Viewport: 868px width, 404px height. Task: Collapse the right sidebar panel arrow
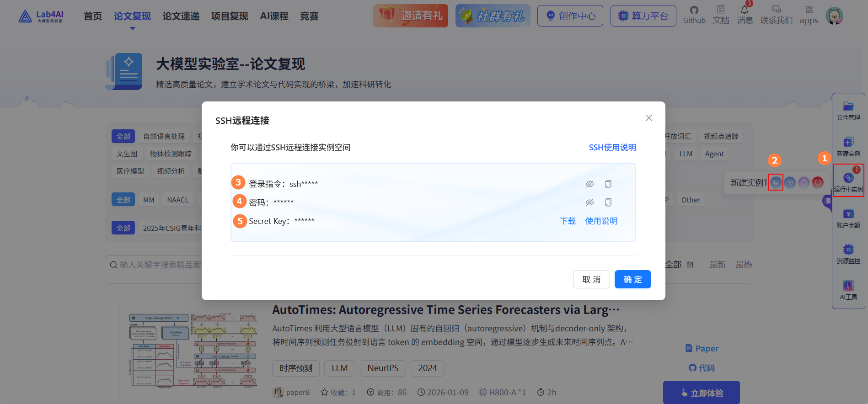pyautogui.click(x=827, y=201)
